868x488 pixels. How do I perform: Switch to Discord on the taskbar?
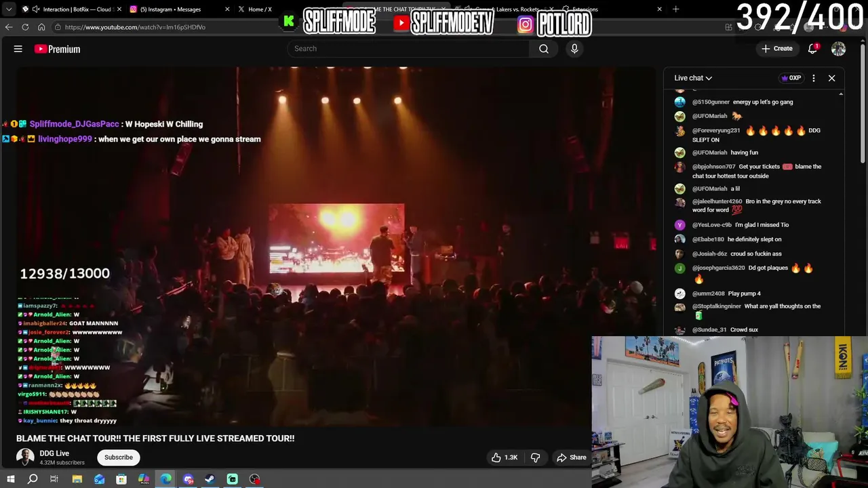pos(188,479)
